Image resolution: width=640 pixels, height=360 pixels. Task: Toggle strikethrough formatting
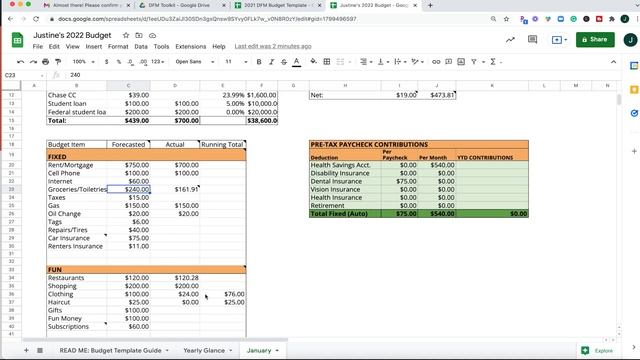[284, 62]
